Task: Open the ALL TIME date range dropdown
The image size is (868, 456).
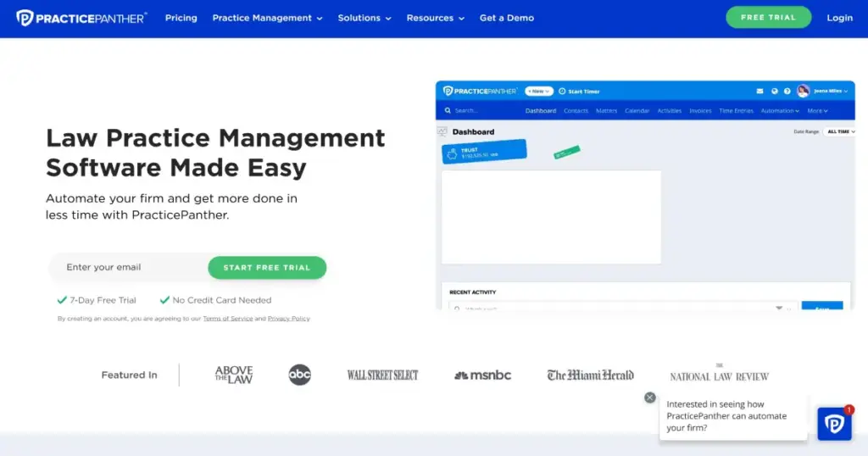Action: (x=840, y=131)
